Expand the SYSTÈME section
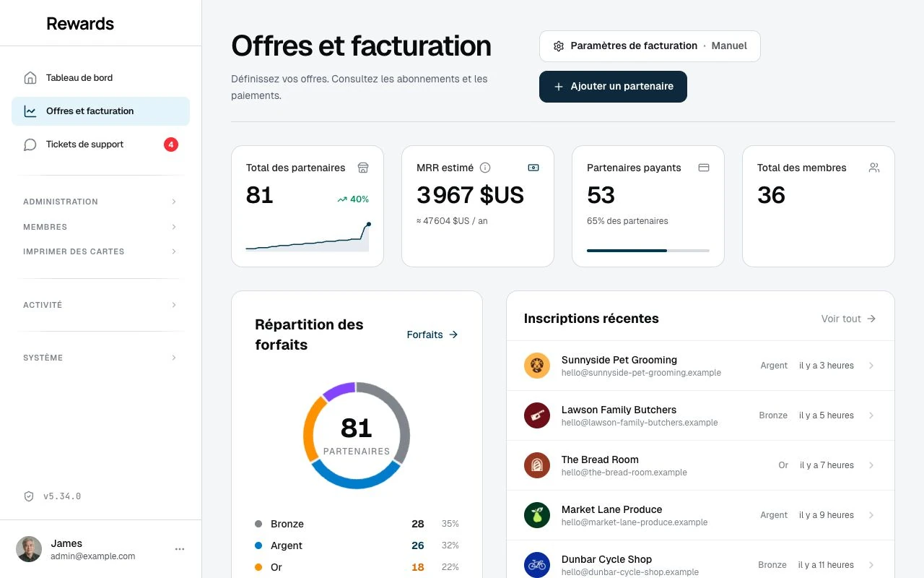Screen dimensions: 924x578 click(x=100, y=358)
